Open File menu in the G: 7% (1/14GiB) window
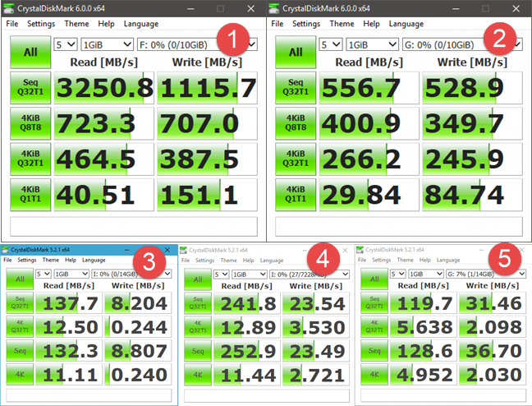Viewport: 532px width, 406px height. pyautogui.click(x=362, y=260)
